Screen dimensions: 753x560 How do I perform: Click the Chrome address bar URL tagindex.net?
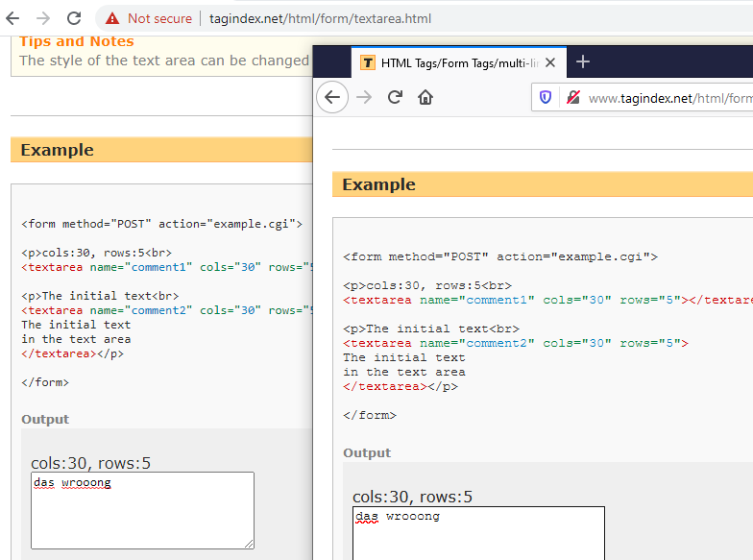pyautogui.click(x=320, y=19)
